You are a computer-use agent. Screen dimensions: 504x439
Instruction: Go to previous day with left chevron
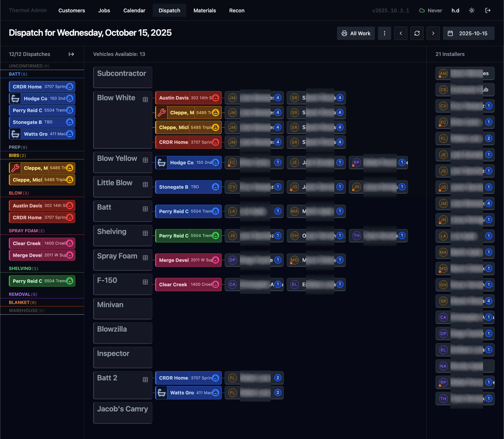pos(401,33)
